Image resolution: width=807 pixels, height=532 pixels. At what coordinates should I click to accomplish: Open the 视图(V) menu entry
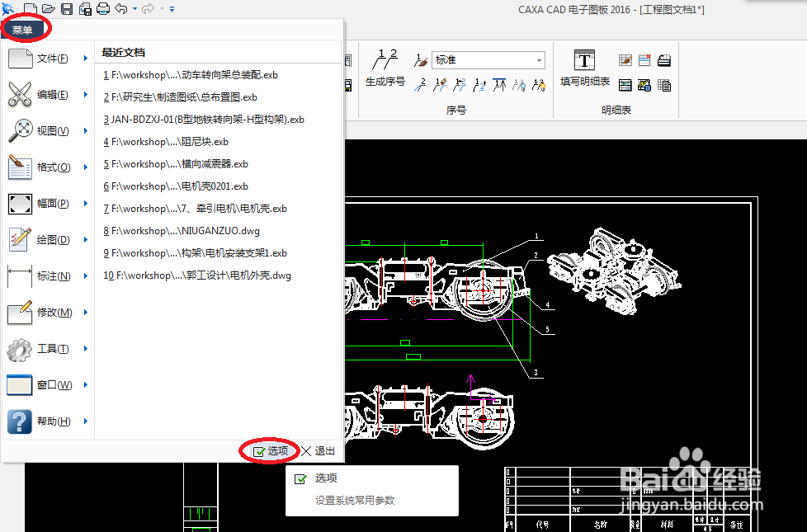pos(47,131)
